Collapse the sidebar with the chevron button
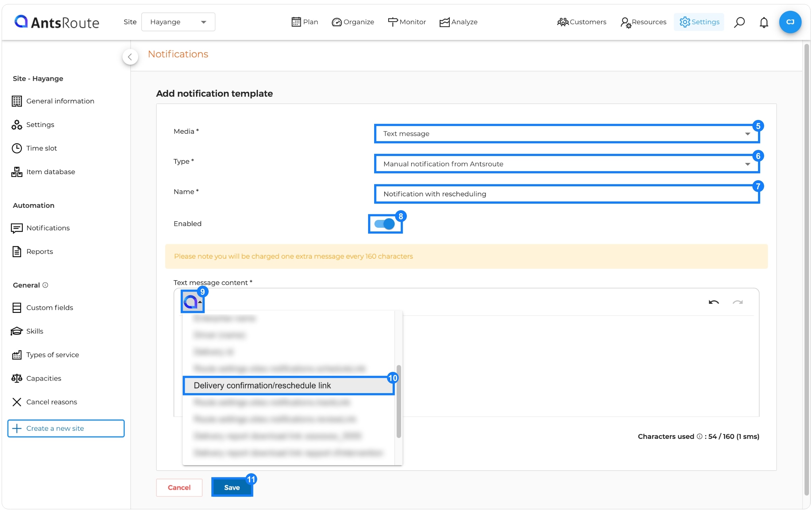The width and height of the screenshot is (812, 513). pyautogui.click(x=130, y=57)
